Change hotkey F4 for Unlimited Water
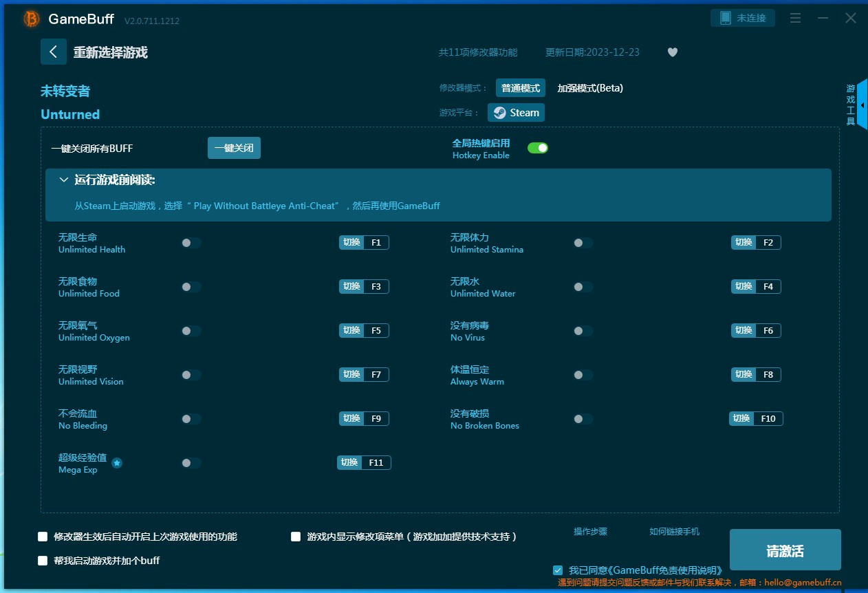Viewport: 868px width, 593px height. (756, 286)
